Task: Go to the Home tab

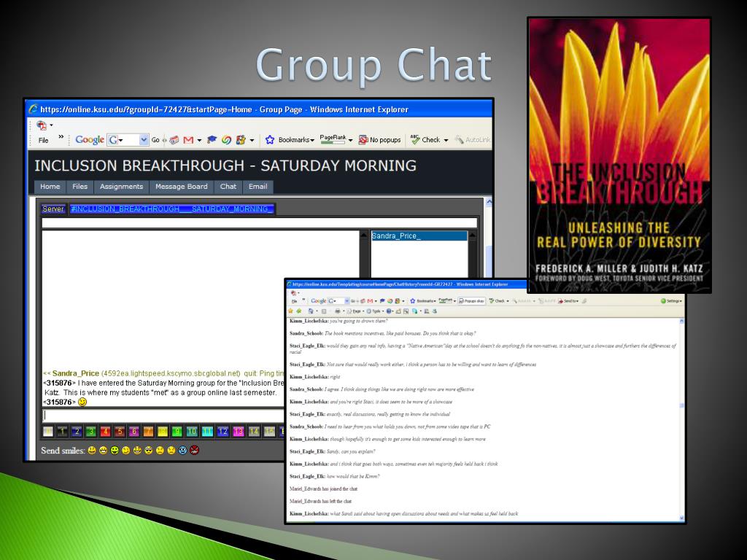Action: [x=50, y=187]
